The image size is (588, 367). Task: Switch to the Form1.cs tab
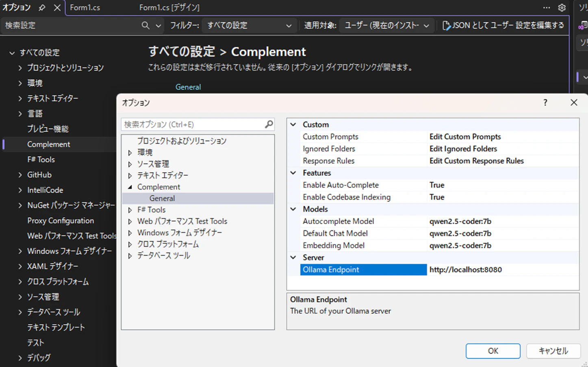click(85, 7)
